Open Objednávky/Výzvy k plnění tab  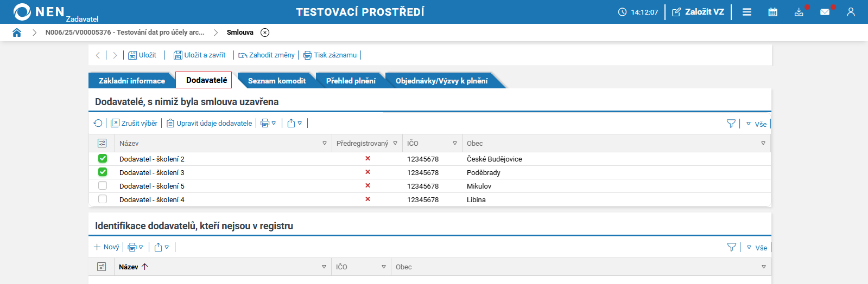coord(441,81)
